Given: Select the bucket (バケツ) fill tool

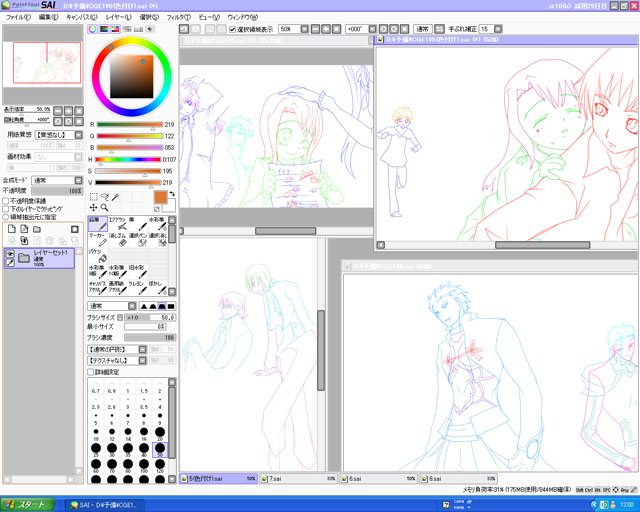Looking at the screenshot, I should pyautogui.click(x=98, y=256).
